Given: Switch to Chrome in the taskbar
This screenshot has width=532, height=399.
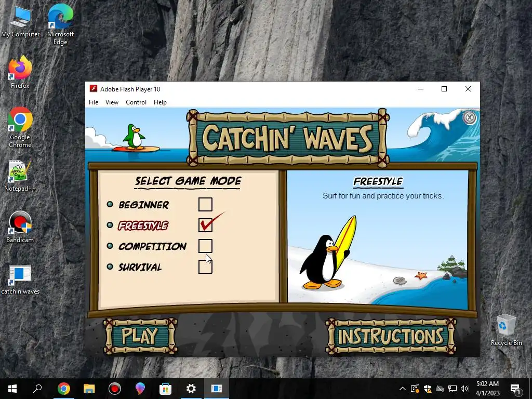Looking at the screenshot, I should (63, 389).
